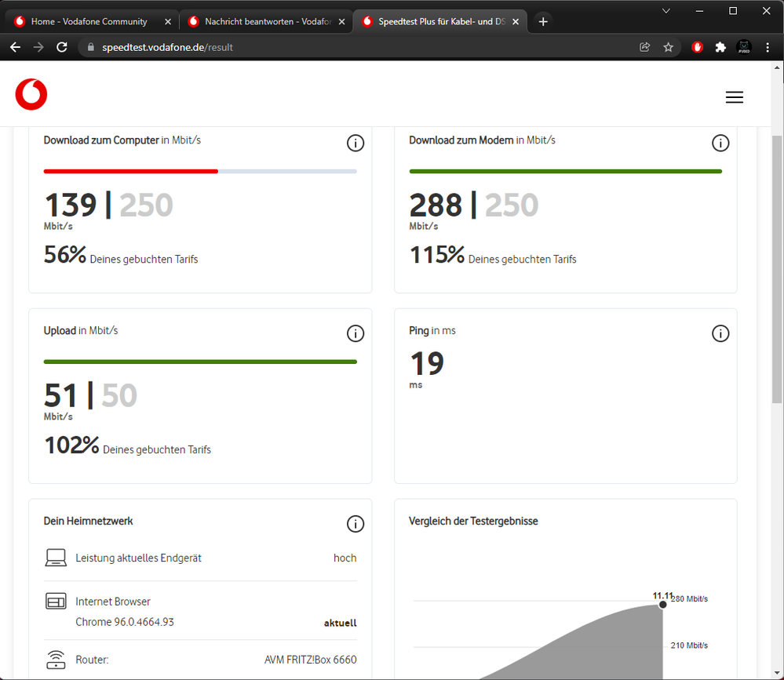Click the Vodafone logo in page header
The height and width of the screenshot is (680, 784).
pyautogui.click(x=31, y=94)
